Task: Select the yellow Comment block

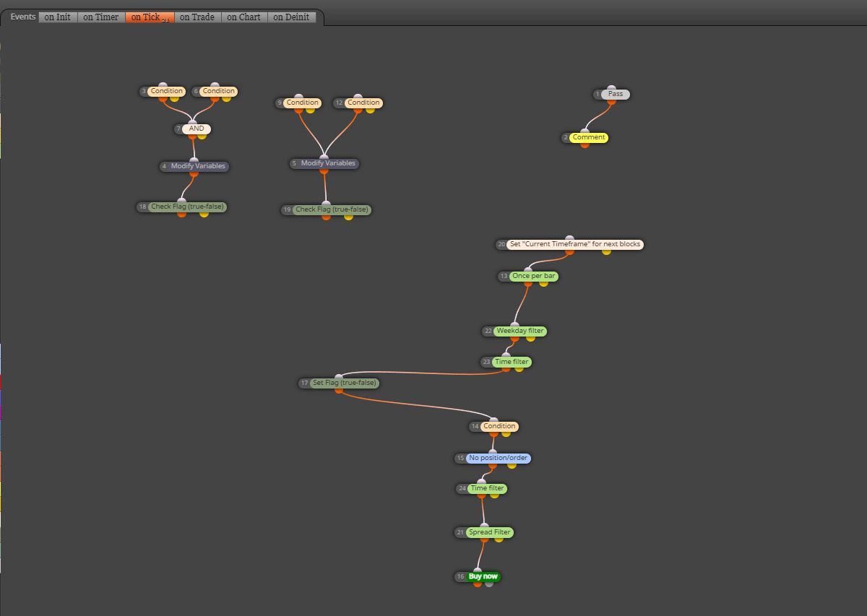Action: (x=589, y=137)
